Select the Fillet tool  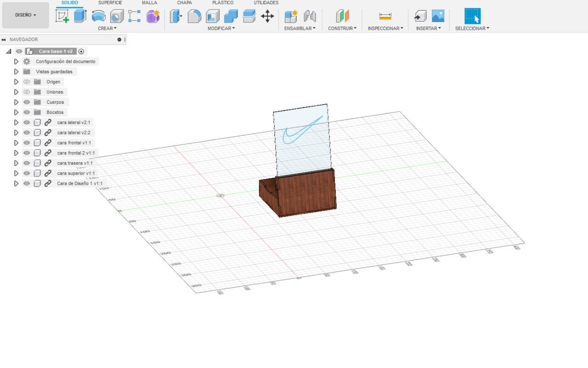click(x=194, y=17)
